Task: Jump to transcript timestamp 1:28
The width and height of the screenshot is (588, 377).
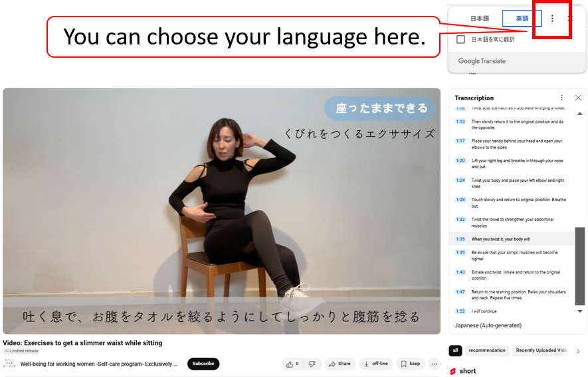Action: 460,200
